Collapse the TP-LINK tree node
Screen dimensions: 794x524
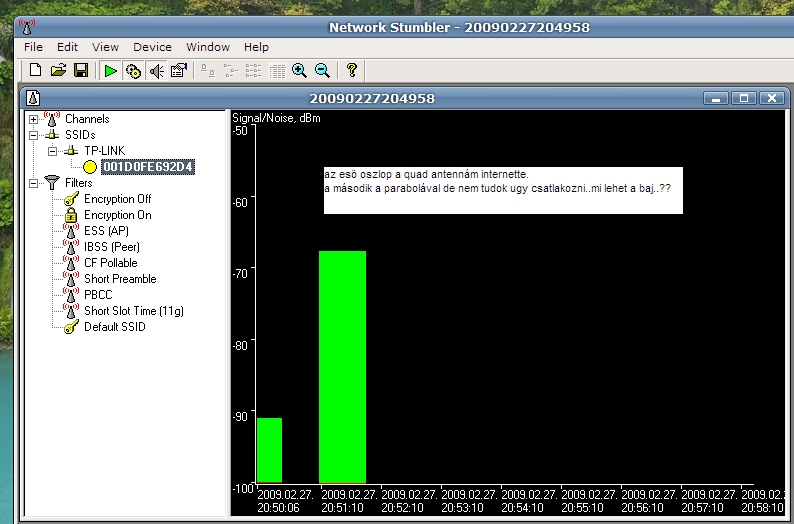pyautogui.click(x=52, y=151)
